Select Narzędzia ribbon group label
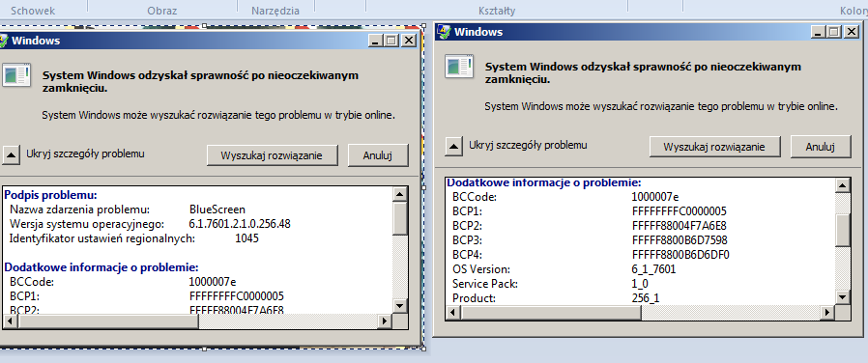 point(275,11)
